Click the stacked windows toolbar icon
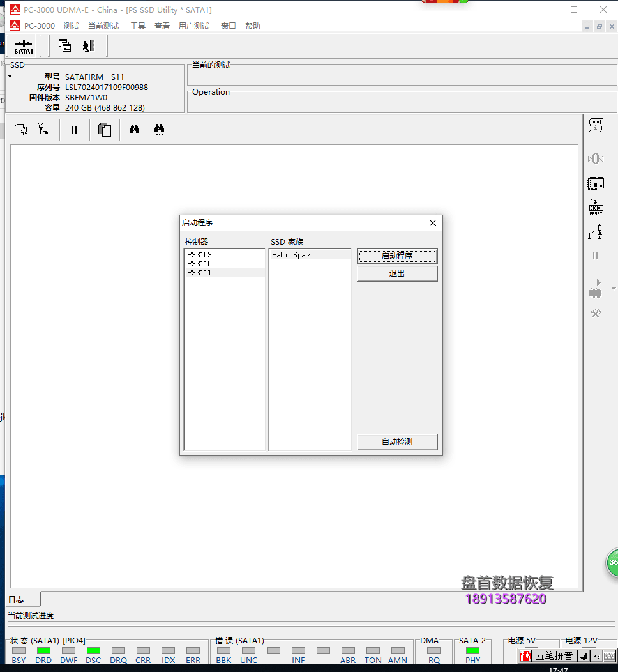Viewport: 618px width, 672px height. 64,45
